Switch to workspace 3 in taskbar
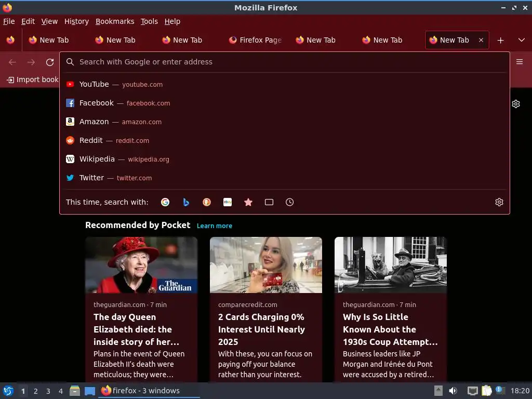The width and height of the screenshot is (532, 399). 48,391
